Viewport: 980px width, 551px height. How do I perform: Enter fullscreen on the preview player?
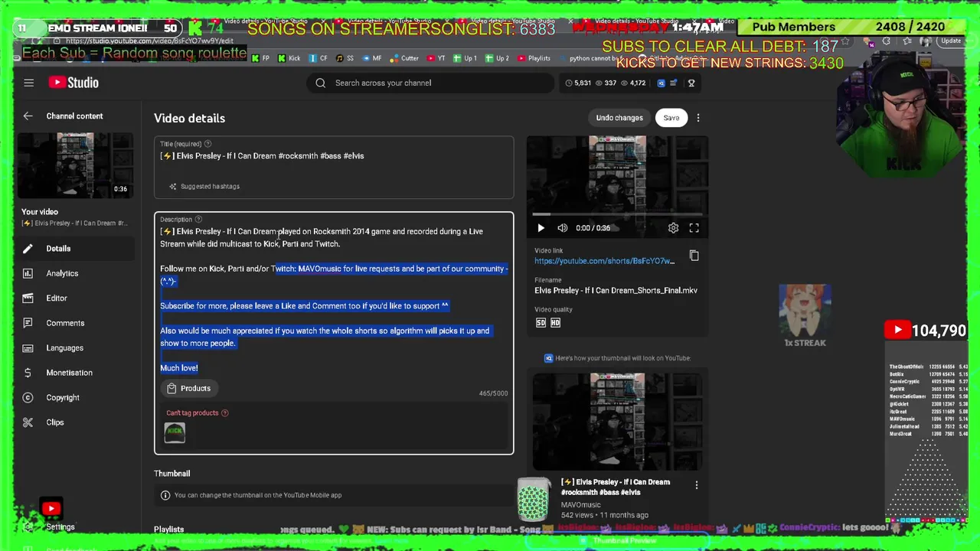tap(694, 228)
